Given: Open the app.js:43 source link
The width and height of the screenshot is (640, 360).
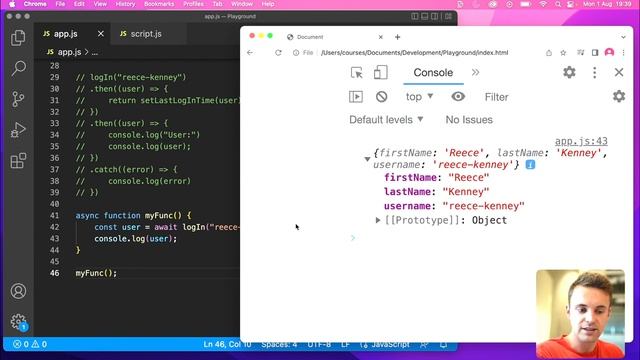Looking at the screenshot, I should [x=581, y=141].
